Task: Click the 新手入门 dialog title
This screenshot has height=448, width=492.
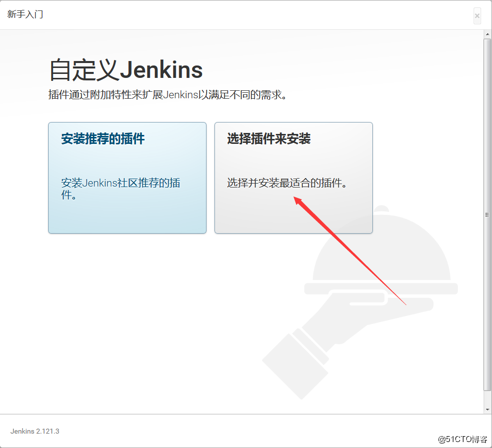Action: (25, 14)
